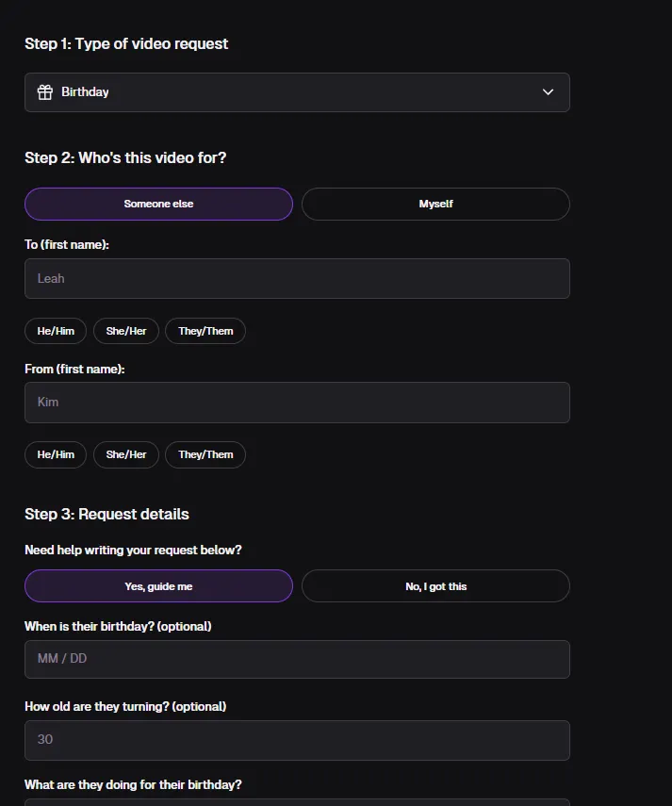Image resolution: width=672 pixels, height=806 pixels.
Task: Enable the 'Yes, guide me' option
Action: coord(158,586)
